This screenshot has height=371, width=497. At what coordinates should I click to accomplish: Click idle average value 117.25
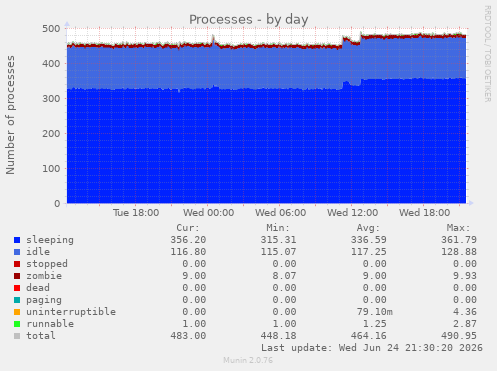pos(369,252)
